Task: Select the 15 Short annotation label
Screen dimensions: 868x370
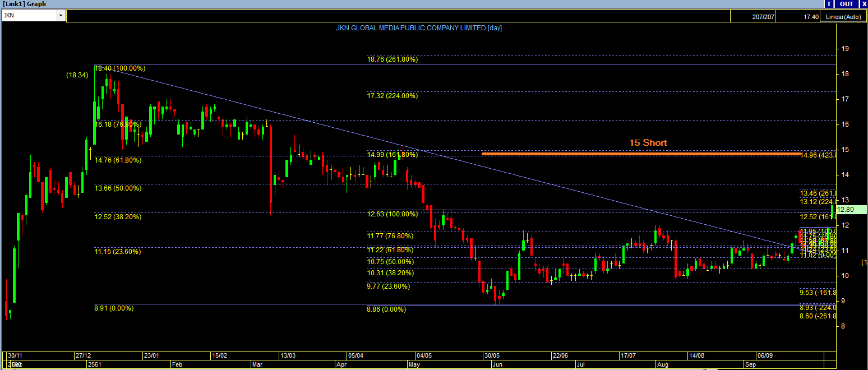Action: point(648,143)
